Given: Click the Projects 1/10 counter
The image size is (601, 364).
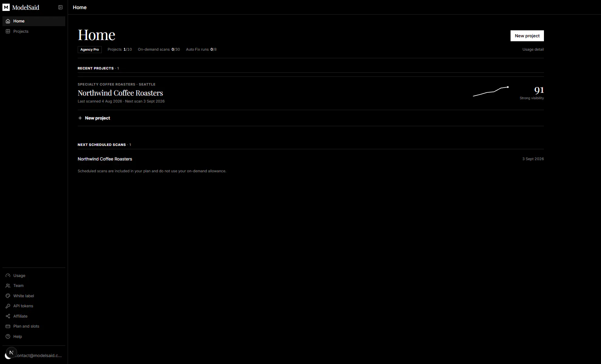Looking at the screenshot, I should point(120,49).
